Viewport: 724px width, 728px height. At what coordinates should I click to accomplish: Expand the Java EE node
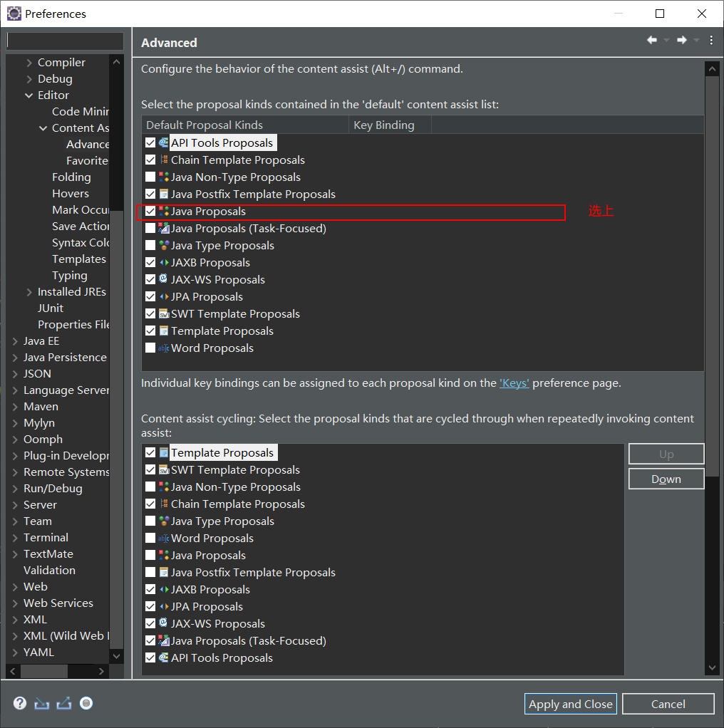(15, 341)
